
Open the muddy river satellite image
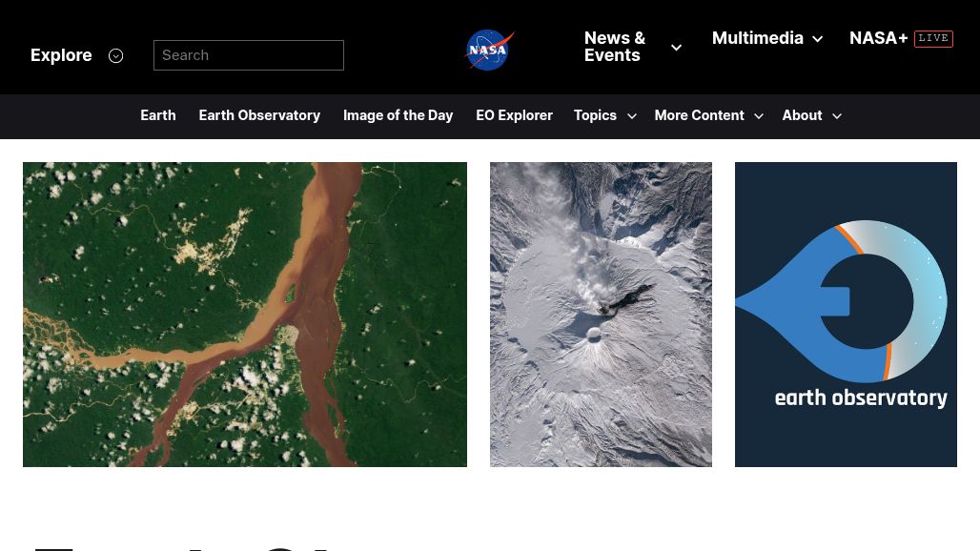(245, 315)
